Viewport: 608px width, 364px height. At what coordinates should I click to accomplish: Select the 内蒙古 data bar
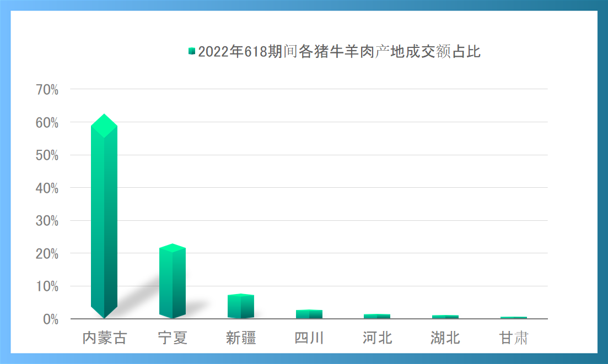point(105,220)
